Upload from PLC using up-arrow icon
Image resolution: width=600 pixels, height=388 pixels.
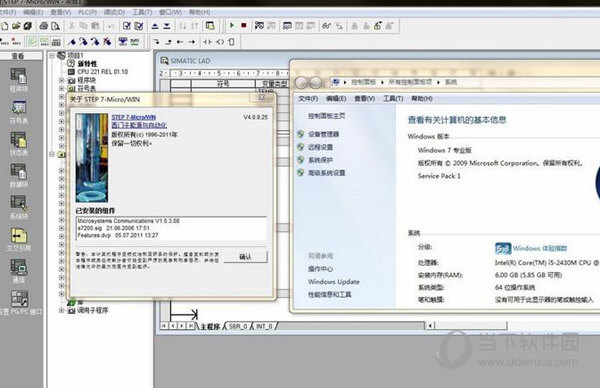155,26
